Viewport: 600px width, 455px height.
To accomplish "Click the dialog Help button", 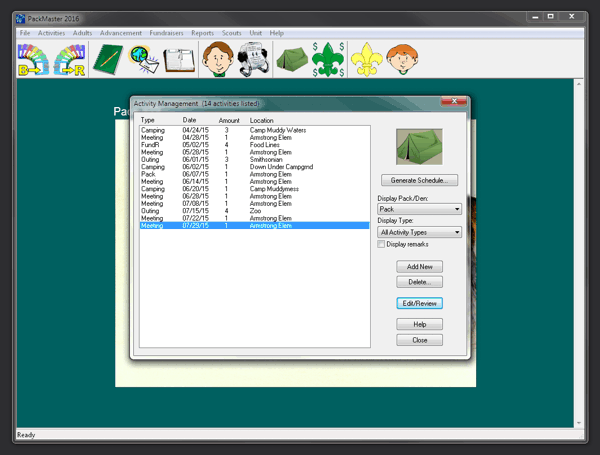I will pyautogui.click(x=419, y=325).
